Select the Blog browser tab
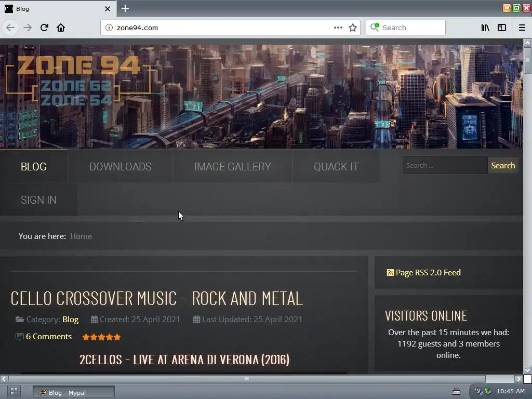Viewport: 532px width, 399px height. (x=58, y=8)
